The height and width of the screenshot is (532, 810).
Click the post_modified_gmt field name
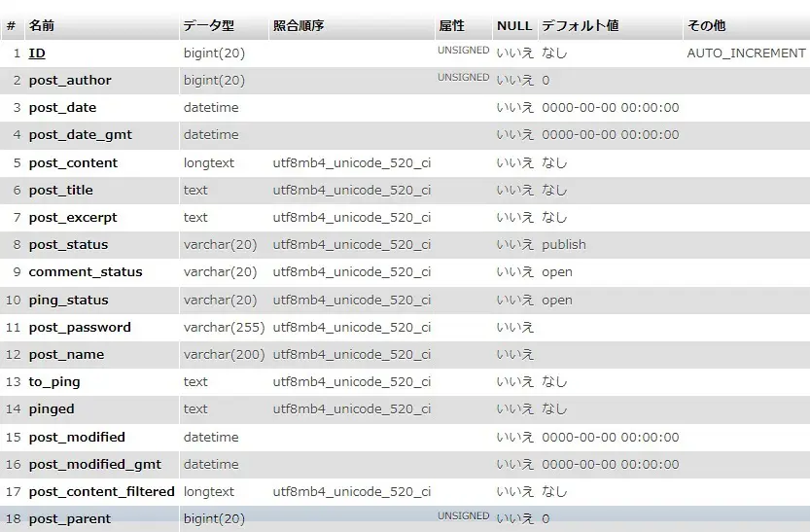(95, 465)
